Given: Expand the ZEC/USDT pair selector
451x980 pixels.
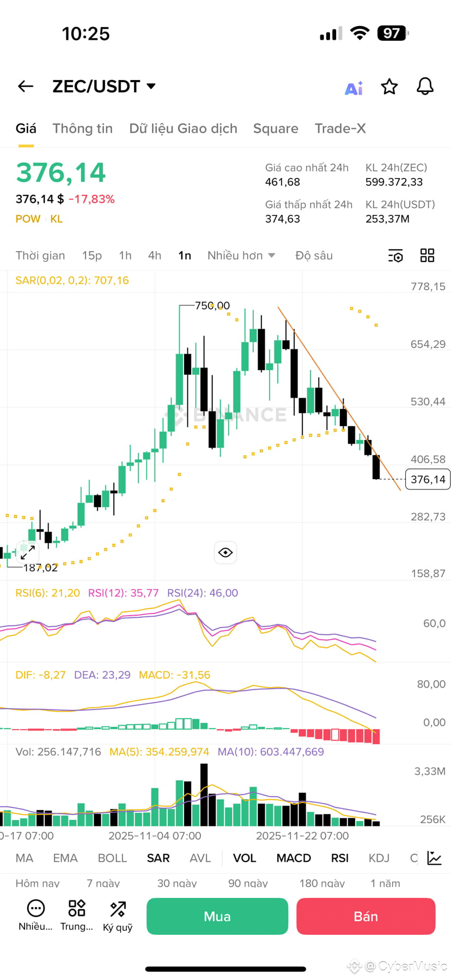Looking at the screenshot, I should [x=104, y=86].
